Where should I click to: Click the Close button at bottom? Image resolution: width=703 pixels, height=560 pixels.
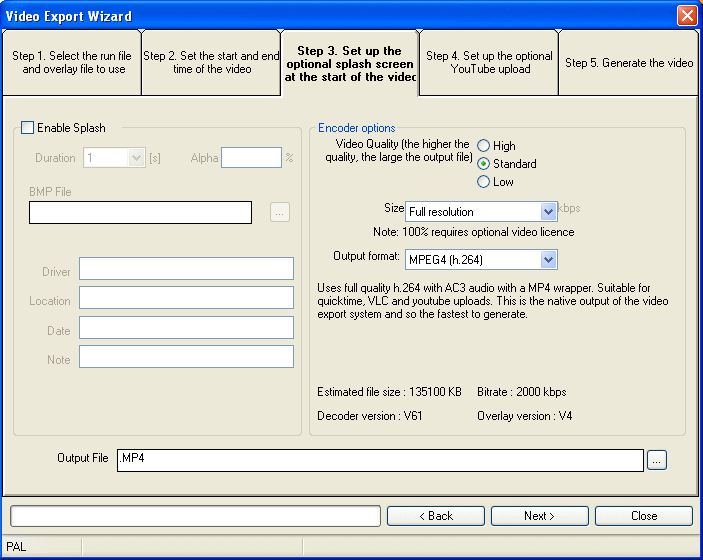click(x=643, y=516)
